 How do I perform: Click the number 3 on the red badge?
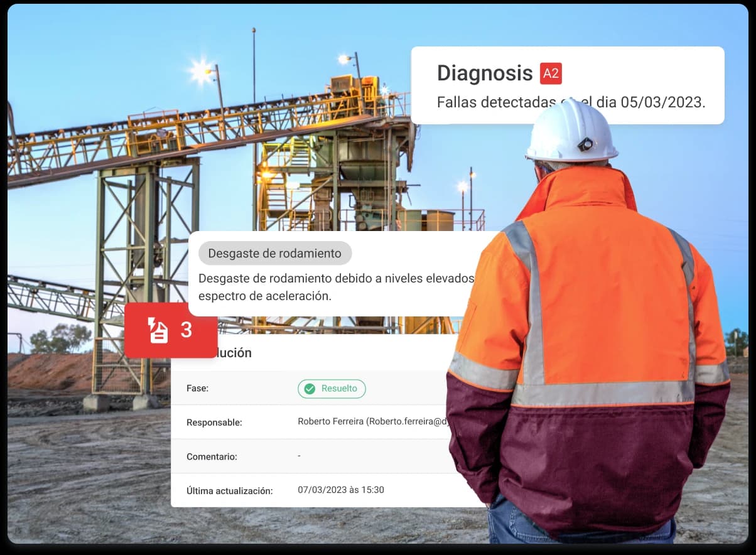186,330
